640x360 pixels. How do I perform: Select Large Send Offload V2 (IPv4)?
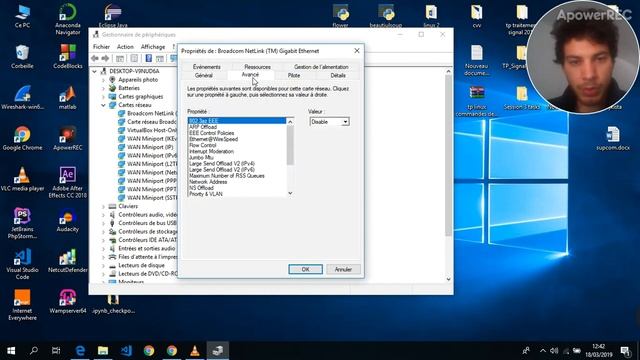pyautogui.click(x=237, y=164)
